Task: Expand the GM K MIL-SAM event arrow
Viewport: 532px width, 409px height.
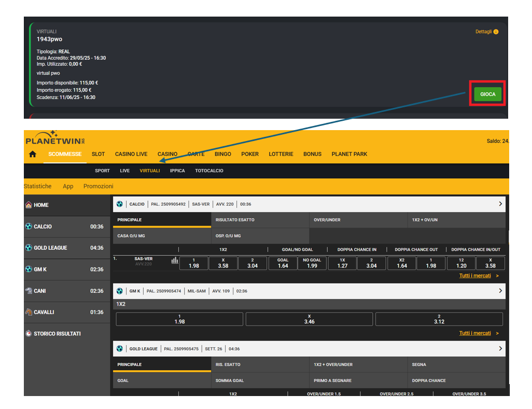Action: coord(500,291)
